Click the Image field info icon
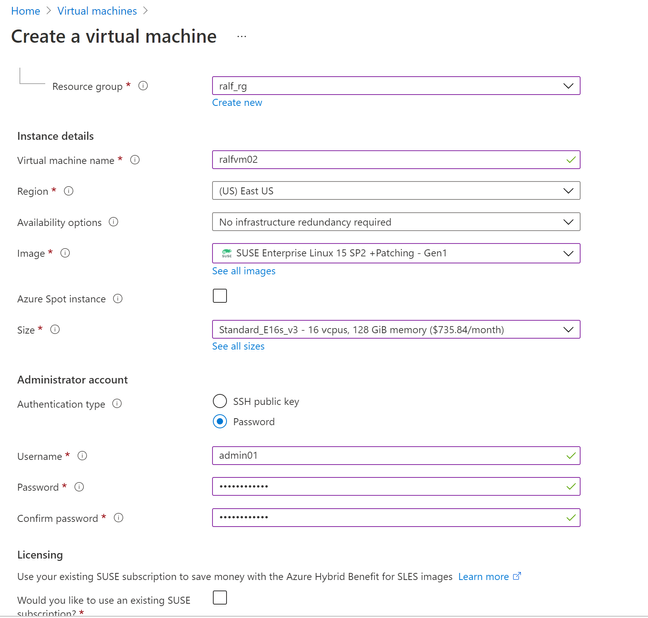Viewport: 648px width, 618px height. (65, 253)
